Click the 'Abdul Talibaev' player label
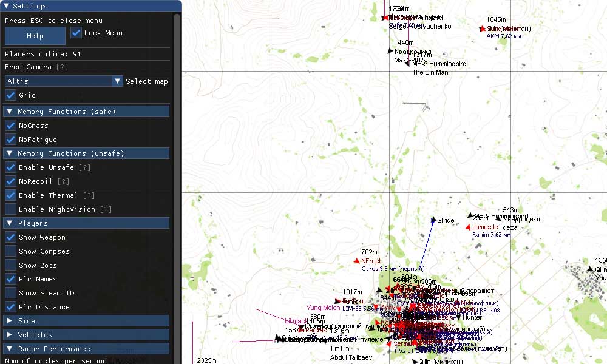607x364 pixels. [x=351, y=357]
